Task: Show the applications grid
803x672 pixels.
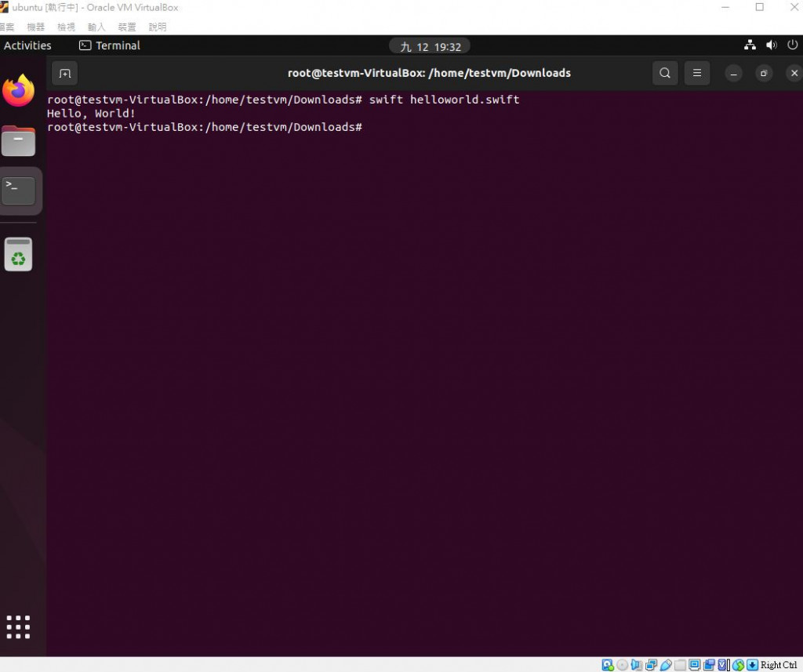Action: tap(19, 627)
